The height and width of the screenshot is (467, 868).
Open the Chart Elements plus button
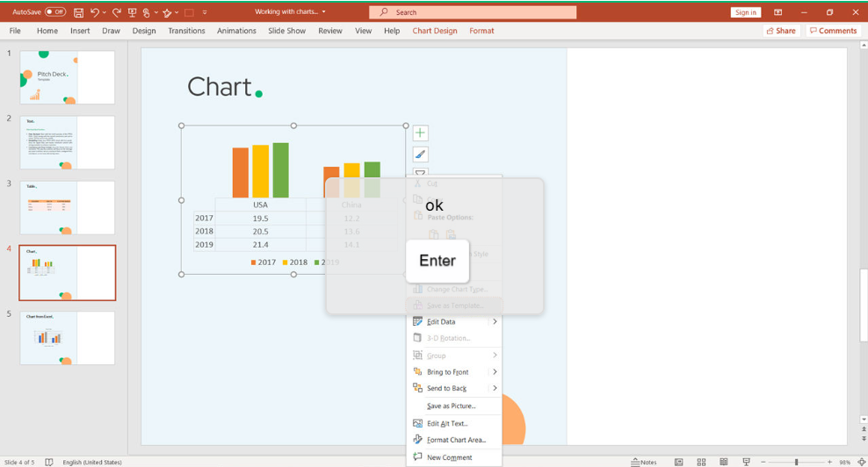click(420, 133)
